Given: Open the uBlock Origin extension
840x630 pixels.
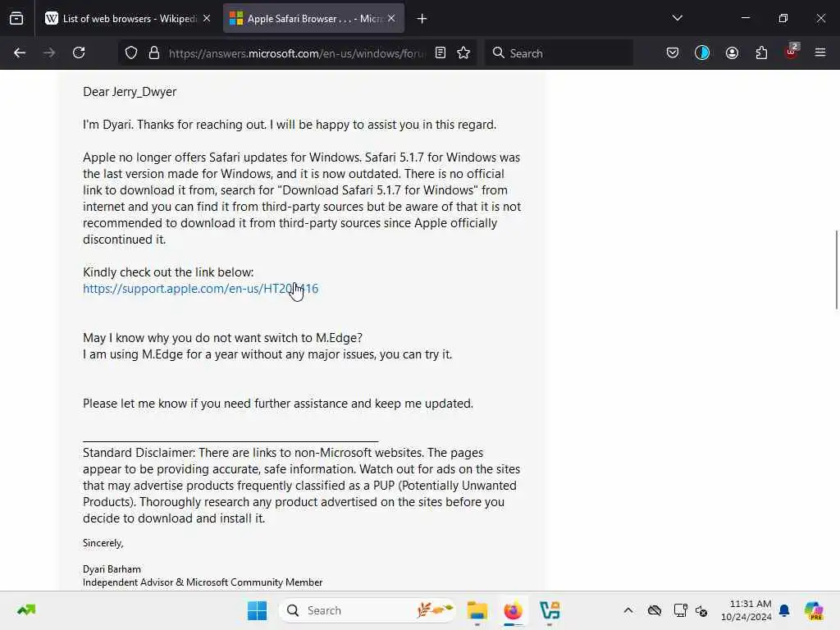Looking at the screenshot, I should pyautogui.click(x=792, y=52).
